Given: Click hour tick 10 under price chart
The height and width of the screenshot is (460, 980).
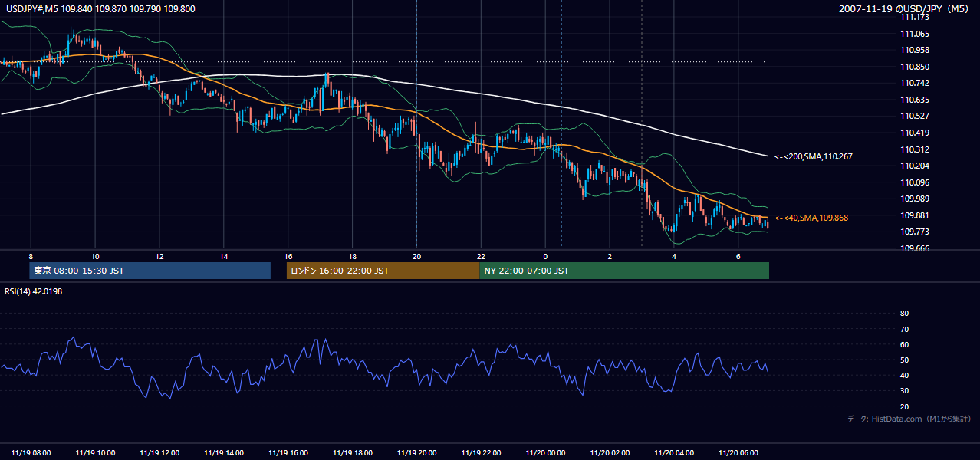Looking at the screenshot, I should 95,256.
